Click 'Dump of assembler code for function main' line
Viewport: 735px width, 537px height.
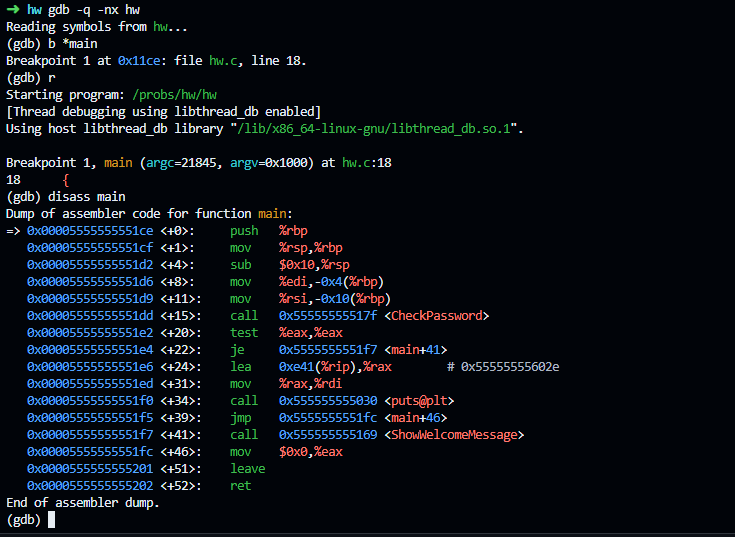click(149, 214)
